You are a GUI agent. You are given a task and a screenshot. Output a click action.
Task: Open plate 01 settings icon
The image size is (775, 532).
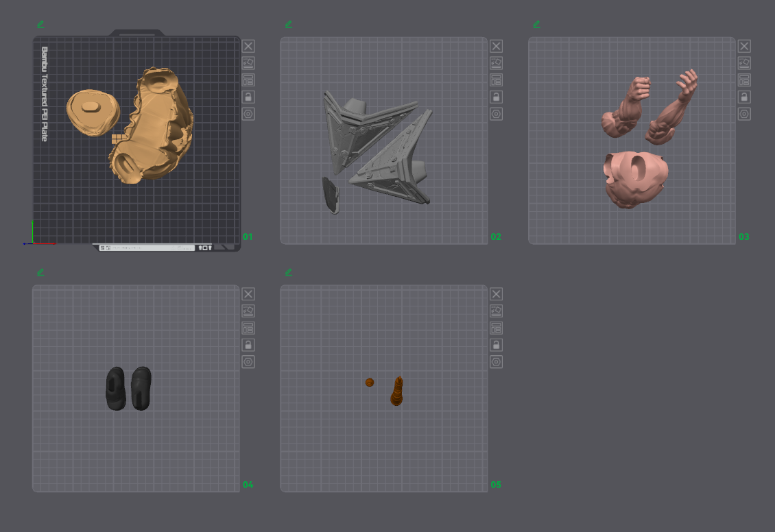click(x=248, y=114)
